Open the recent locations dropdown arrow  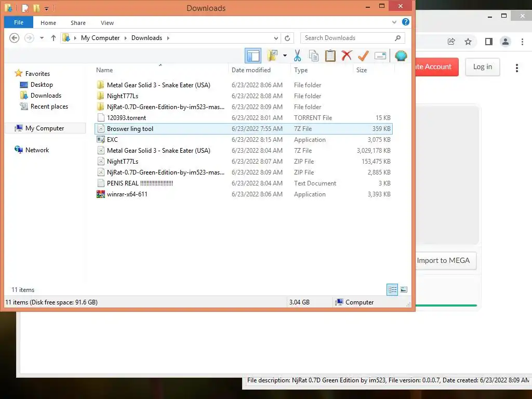click(x=42, y=38)
